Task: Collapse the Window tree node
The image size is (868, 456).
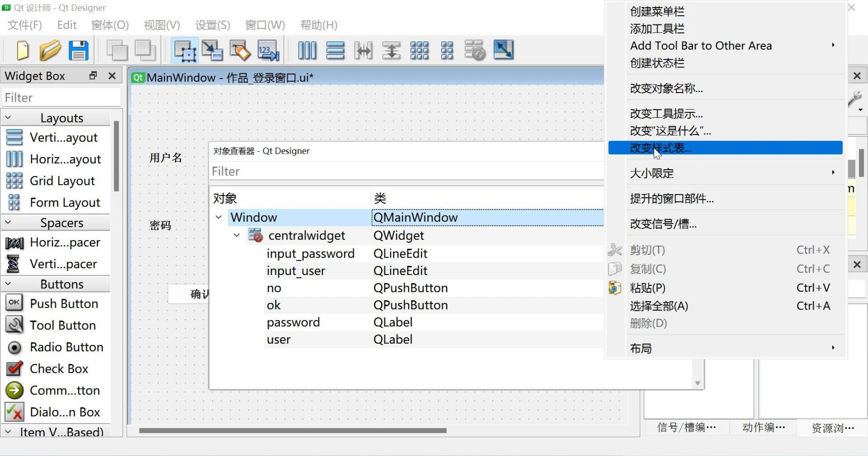Action: point(218,217)
